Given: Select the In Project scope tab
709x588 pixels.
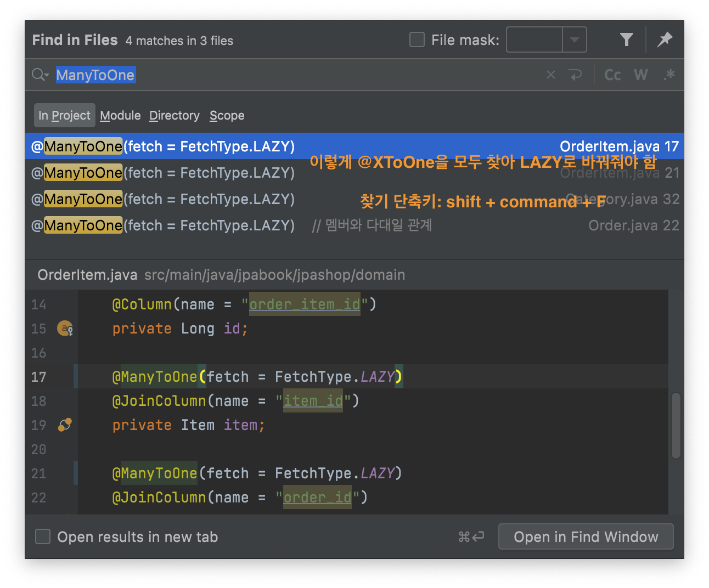Looking at the screenshot, I should click(64, 116).
